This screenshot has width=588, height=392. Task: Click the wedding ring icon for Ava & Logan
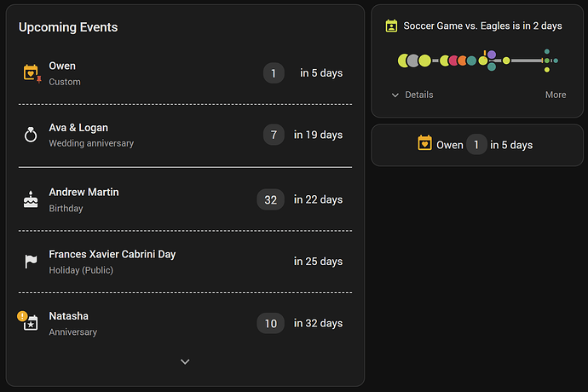click(31, 135)
